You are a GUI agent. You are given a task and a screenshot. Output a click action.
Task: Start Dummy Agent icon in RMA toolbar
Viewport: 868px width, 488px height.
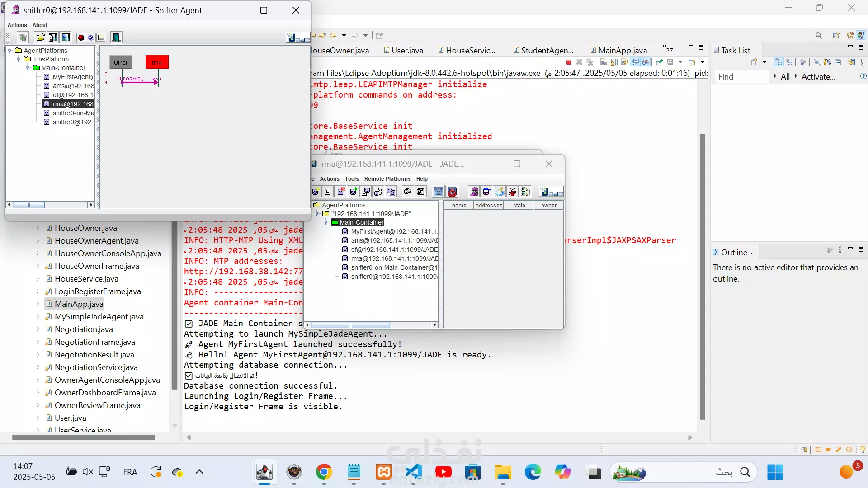tap(486, 192)
